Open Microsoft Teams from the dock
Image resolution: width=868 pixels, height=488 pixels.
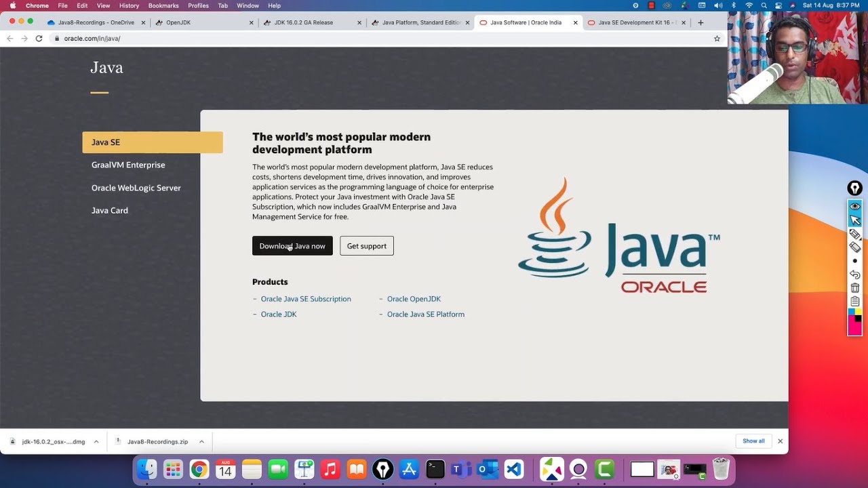tap(461, 469)
